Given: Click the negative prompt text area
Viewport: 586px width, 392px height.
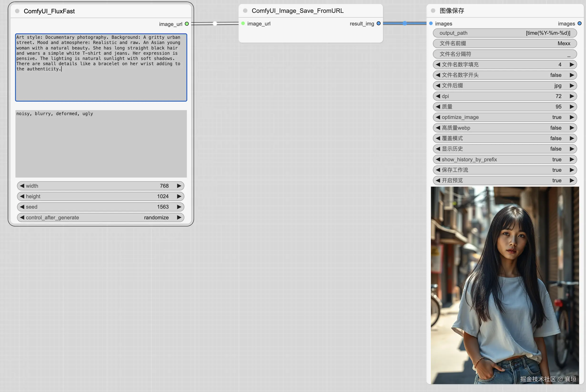Looking at the screenshot, I should [x=101, y=144].
